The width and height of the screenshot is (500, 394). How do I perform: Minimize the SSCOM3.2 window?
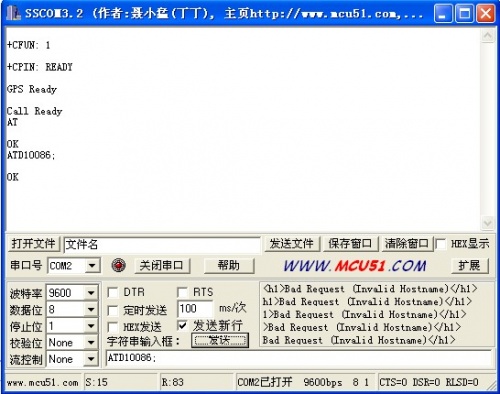443,13
